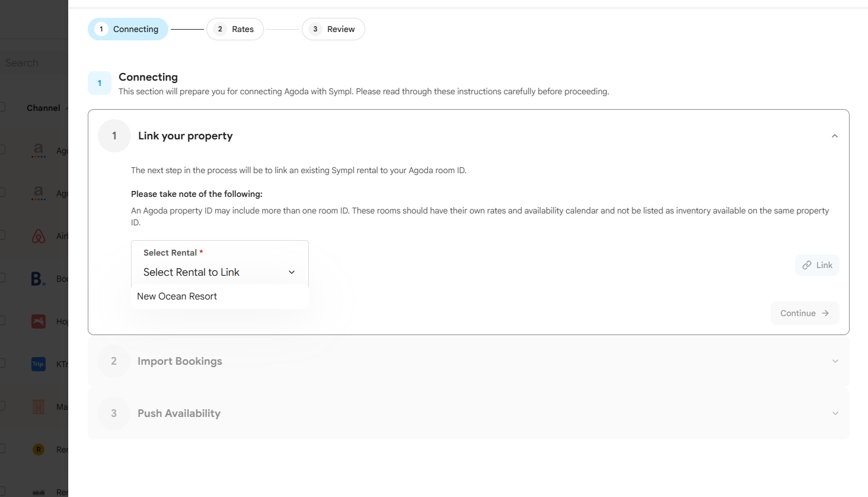Expand the Import Bookings section

click(x=835, y=361)
